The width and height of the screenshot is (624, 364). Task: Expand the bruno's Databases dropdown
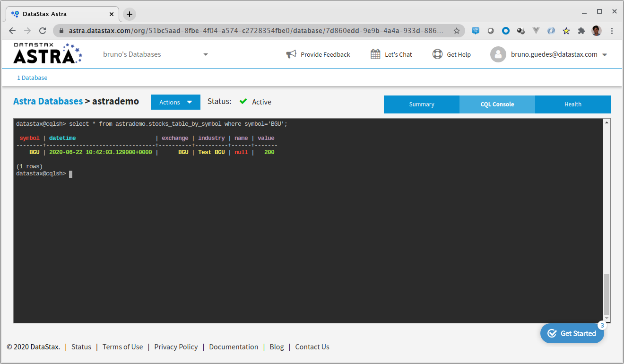(x=206, y=54)
